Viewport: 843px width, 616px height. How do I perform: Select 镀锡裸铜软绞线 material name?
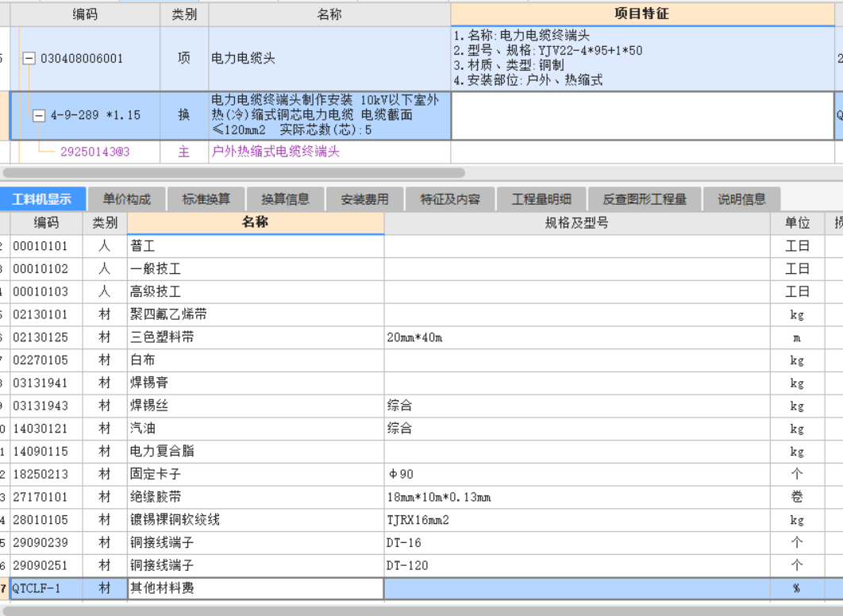pyautogui.click(x=256, y=520)
